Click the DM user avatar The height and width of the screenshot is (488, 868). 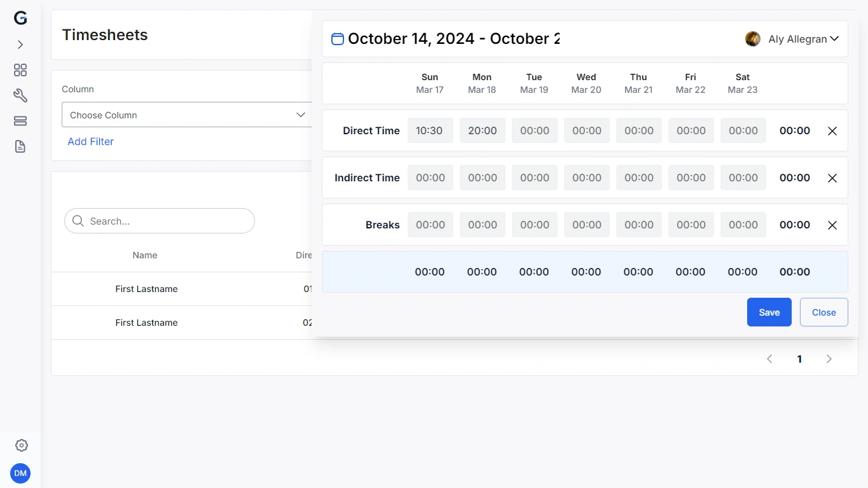click(20, 473)
